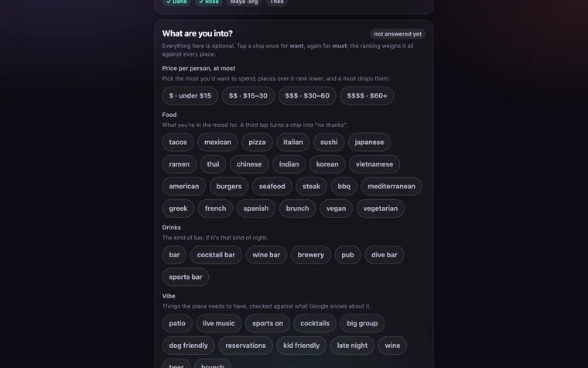Pick the brewery chip
This screenshot has height=368, width=588.
310,255
